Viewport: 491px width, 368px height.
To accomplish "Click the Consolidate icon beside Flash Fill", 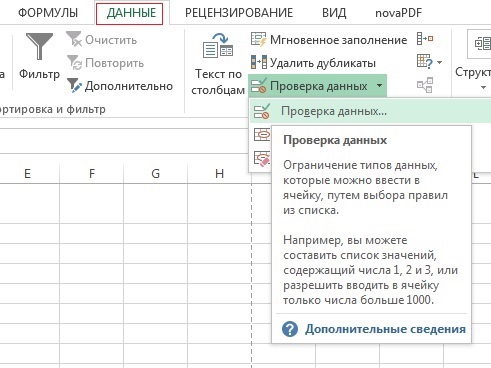I will [x=425, y=39].
